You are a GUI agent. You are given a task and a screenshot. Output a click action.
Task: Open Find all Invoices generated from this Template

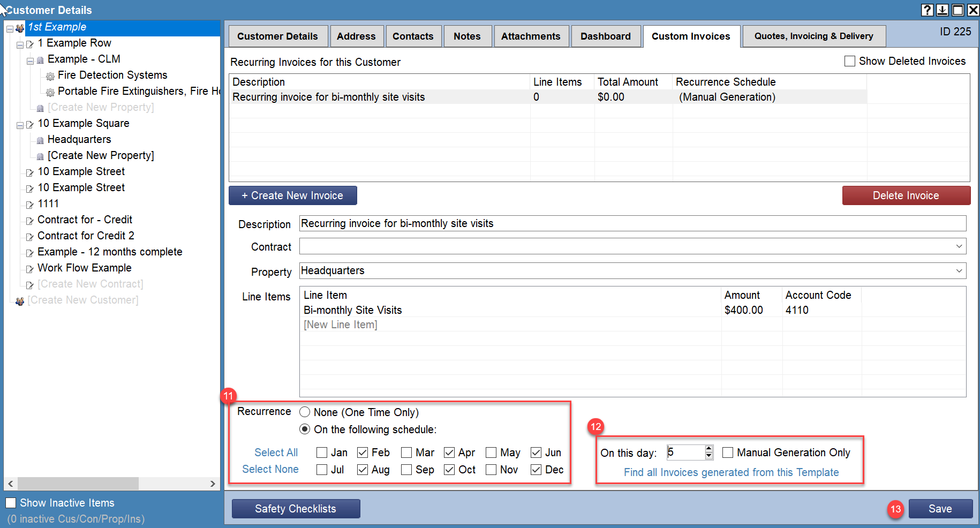tap(731, 472)
